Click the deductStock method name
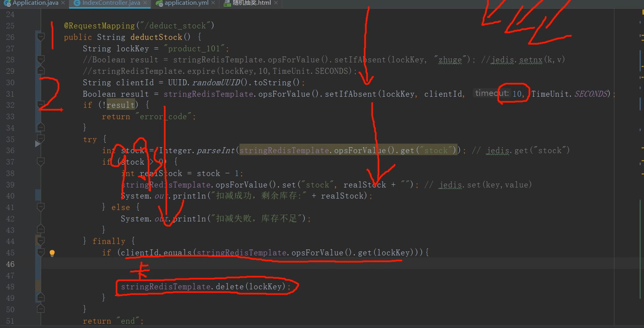644x328 pixels. pyautogui.click(x=156, y=37)
